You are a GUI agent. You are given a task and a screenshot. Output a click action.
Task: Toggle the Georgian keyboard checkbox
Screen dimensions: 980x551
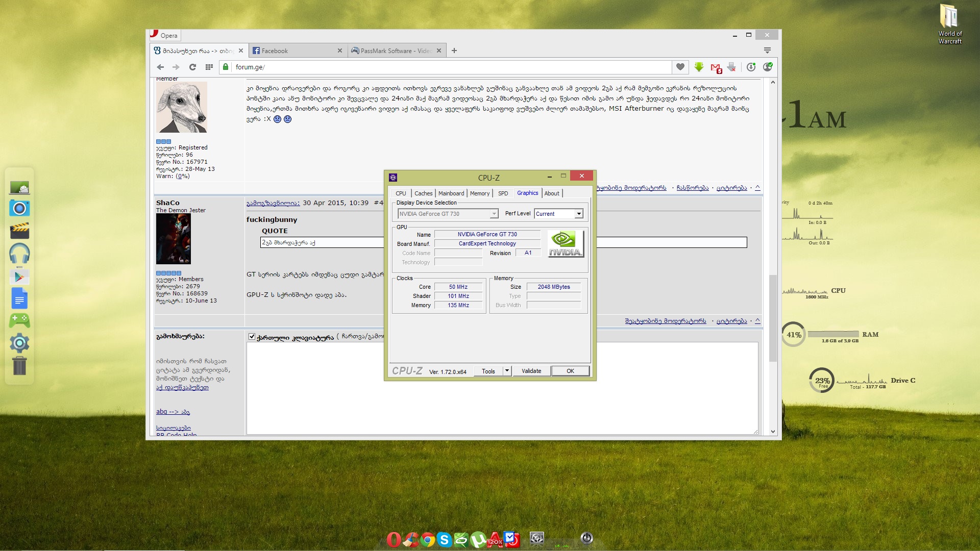(252, 337)
